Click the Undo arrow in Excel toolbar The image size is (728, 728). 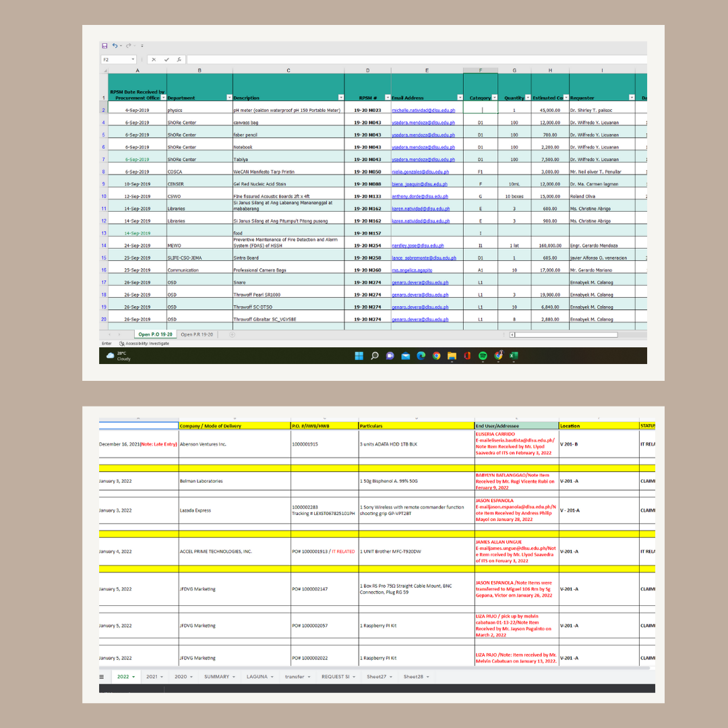coord(115,46)
